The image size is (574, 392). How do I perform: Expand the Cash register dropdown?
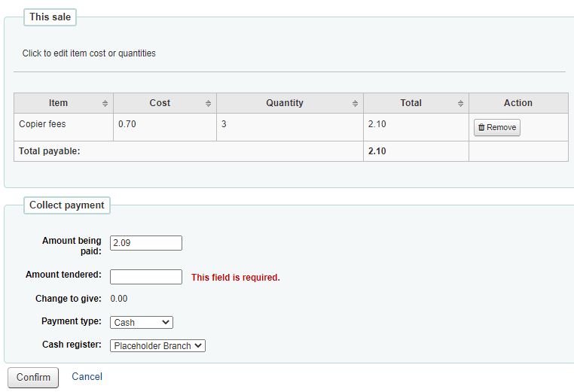(157, 346)
